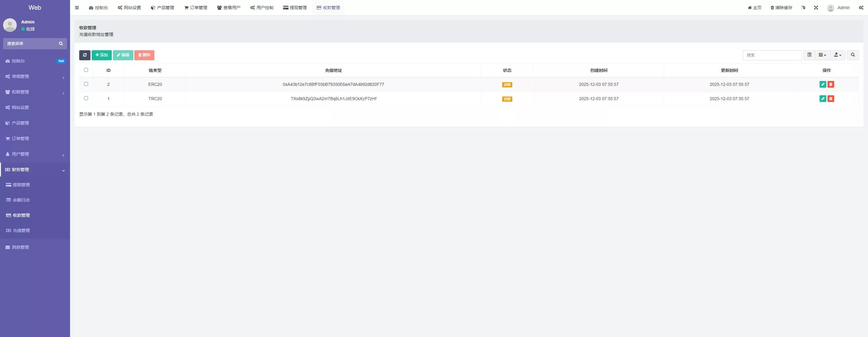Click the hot badge next to 控制台

[x=61, y=61]
